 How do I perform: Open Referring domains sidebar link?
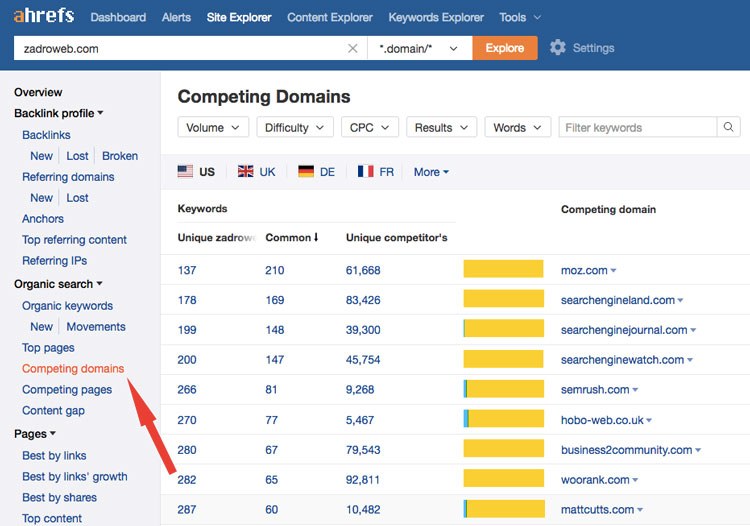tap(68, 177)
